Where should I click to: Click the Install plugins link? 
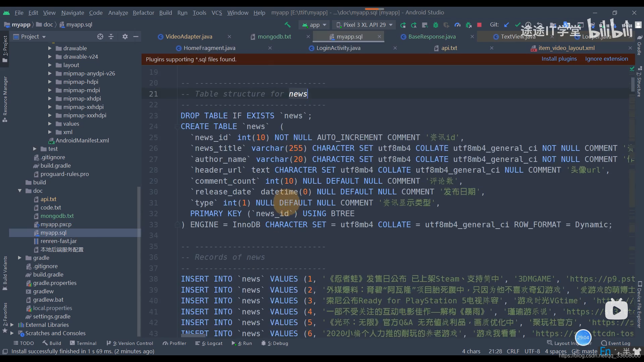click(x=559, y=59)
